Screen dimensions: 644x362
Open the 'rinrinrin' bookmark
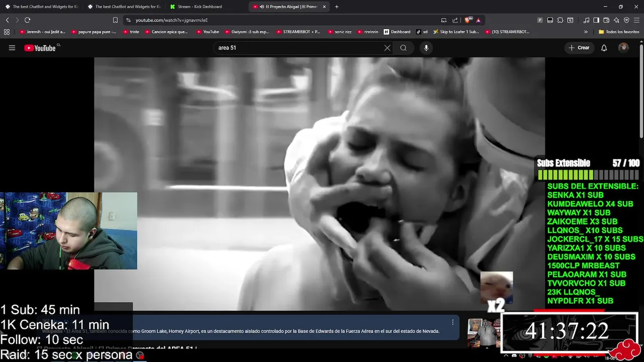tap(367, 32)
